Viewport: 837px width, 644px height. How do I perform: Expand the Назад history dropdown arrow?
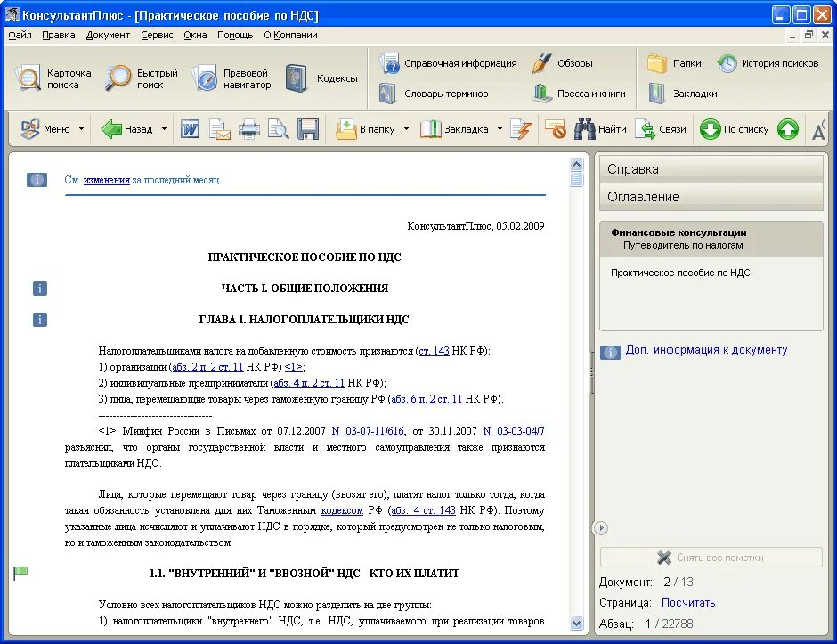(164, 129)
